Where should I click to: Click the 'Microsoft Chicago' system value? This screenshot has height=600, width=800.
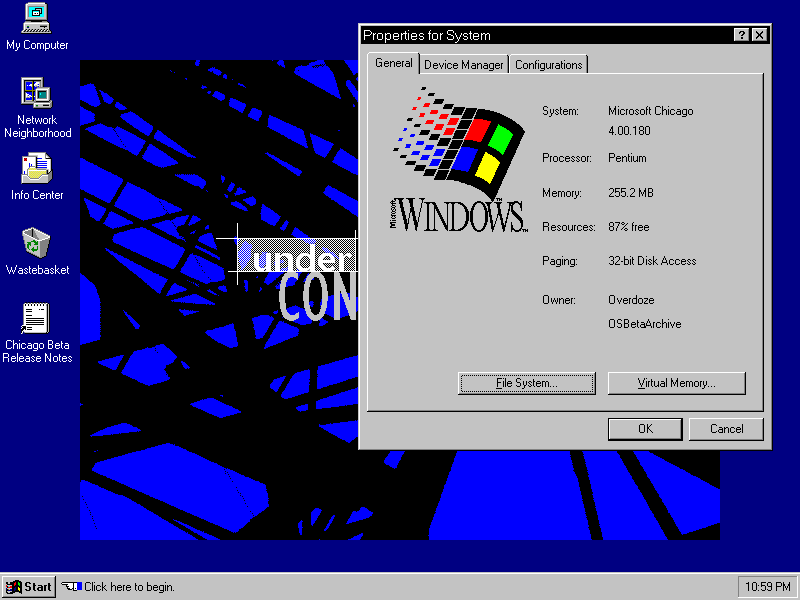651,111
